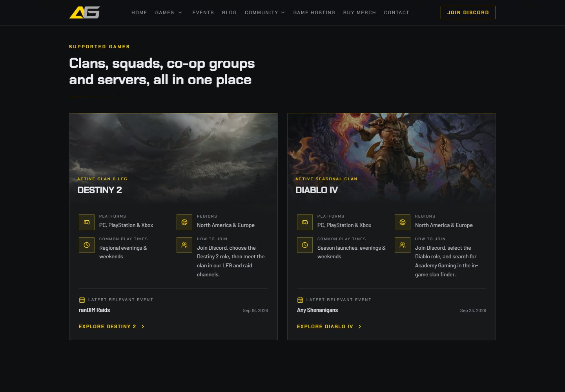Click the Diablo IV how-to-join description text

[447, 261]
